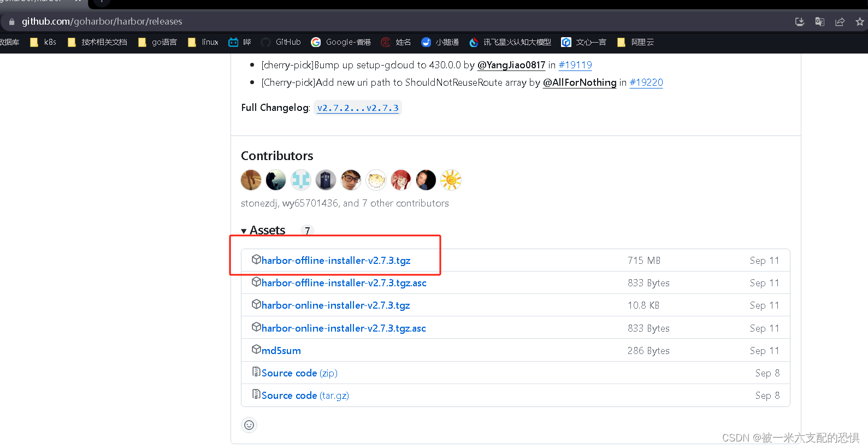The height and width of the screenshot is (448, 868).
Task: Click the sun contributor avatar
Action: (x=451, y=180)
